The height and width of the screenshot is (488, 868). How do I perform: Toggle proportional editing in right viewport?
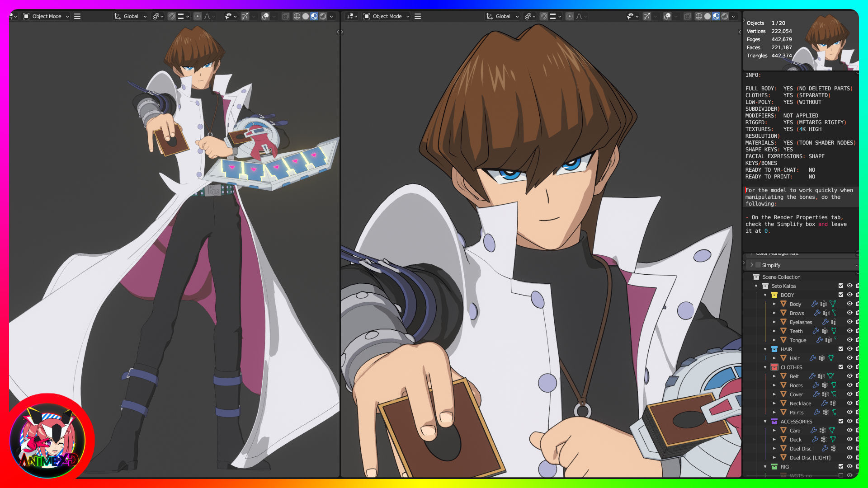570,16
